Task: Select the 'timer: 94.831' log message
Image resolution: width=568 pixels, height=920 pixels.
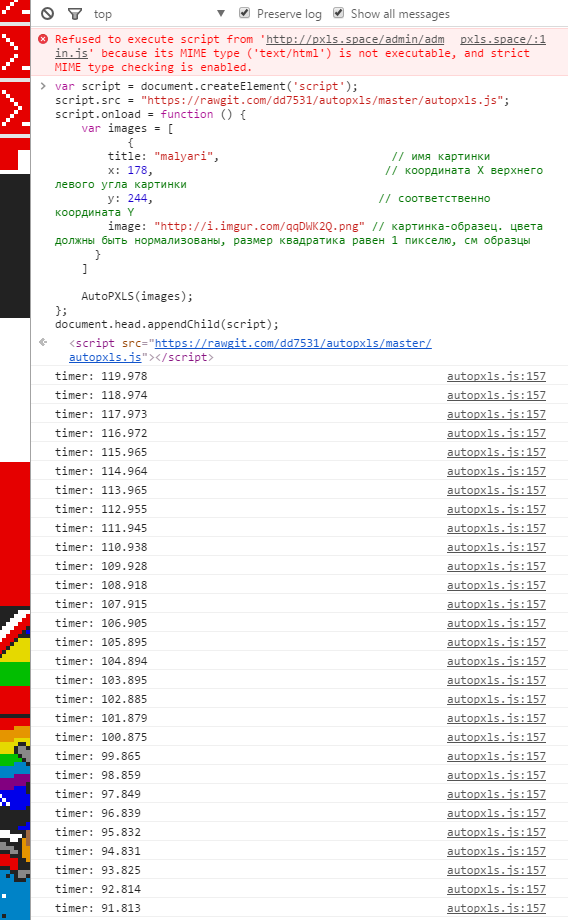Action: tap(98, 851)
